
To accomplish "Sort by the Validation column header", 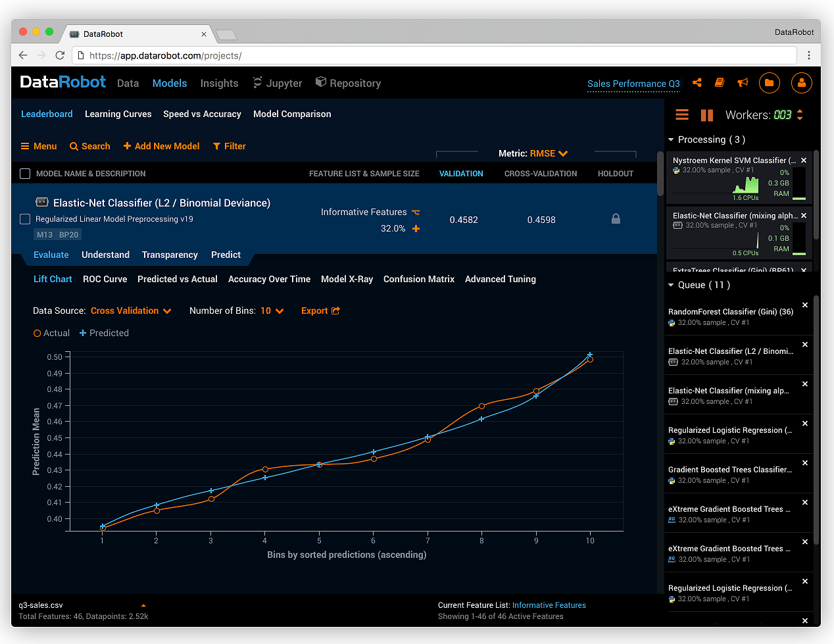I will coord(461,174).
